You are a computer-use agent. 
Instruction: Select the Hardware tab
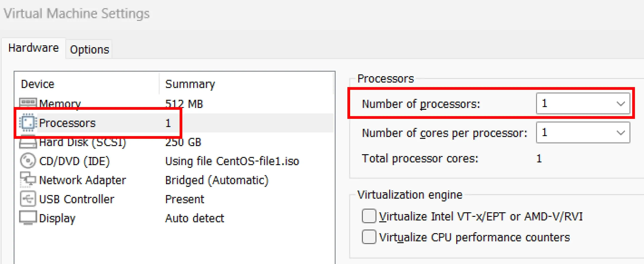[x=34, y=47]
